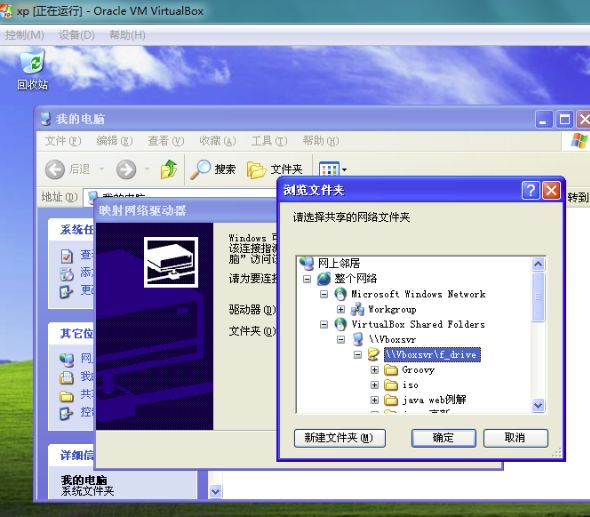Maximize the My Computer window
Screen dimensions: 590x517
click(x=565, y=120)
